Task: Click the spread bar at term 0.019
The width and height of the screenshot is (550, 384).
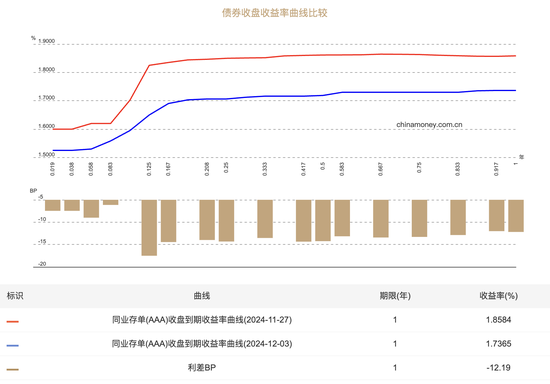Action: pos(53,206)
